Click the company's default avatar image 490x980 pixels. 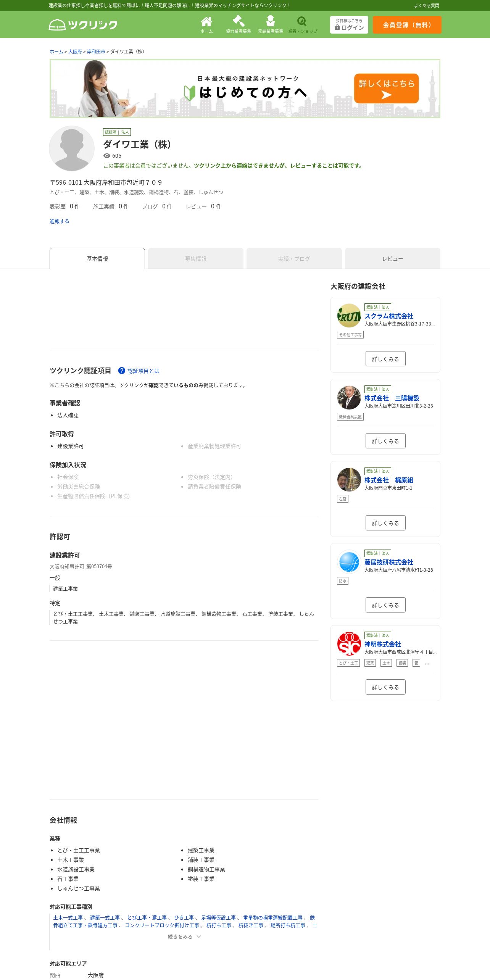click(72, 148)
